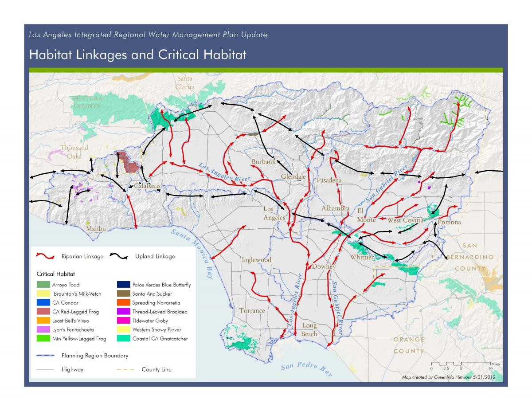532x411 pixels.
Task: Click the Pasadena map label
Action: [x=329, y=180]
